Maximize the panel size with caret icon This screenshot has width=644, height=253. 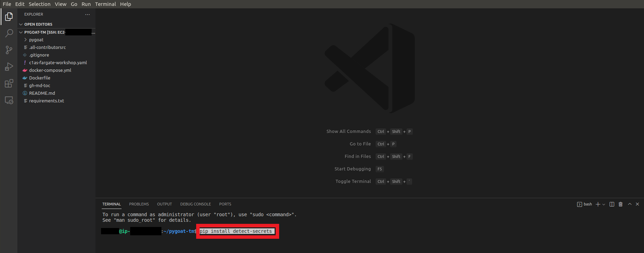pyautogui.click(x=629, y=204)
